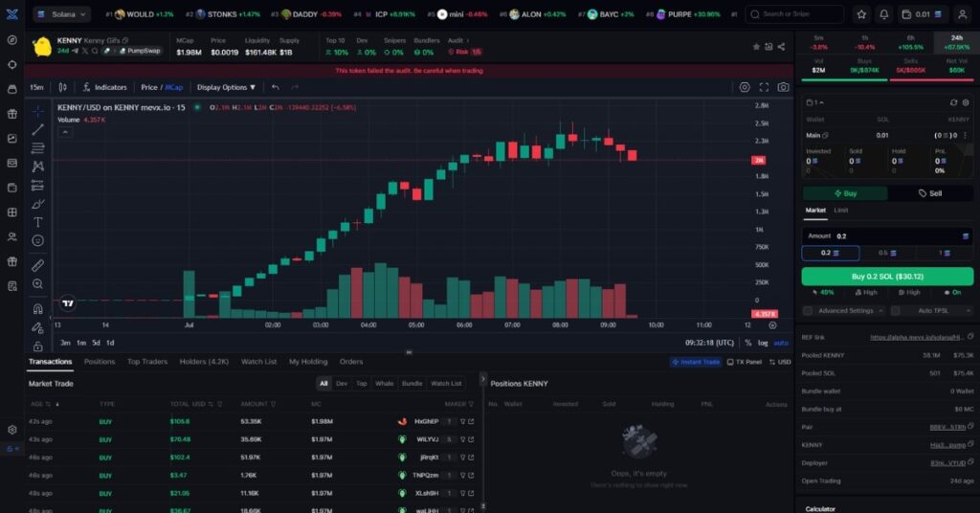Screen dimensions: 980x513
Task: Expand the wallet count selector
Action: (815, 102)
